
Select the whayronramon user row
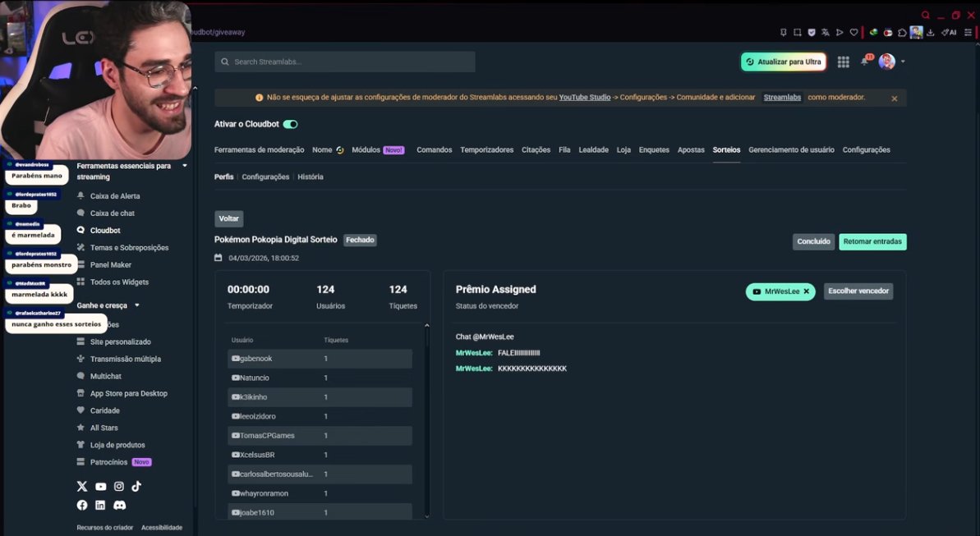coord(320,493)
